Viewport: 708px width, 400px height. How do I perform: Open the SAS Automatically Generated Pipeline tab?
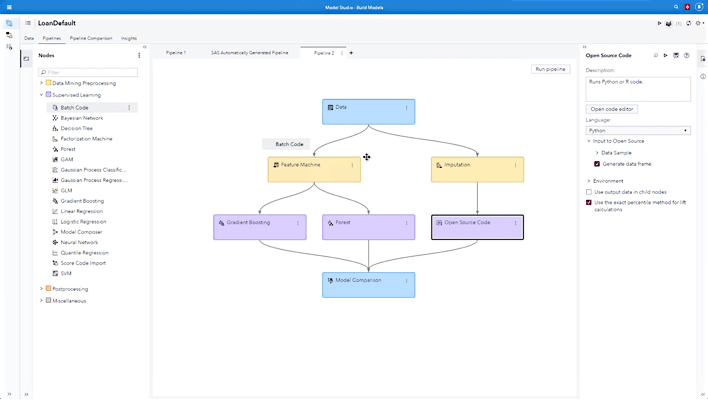250,53
